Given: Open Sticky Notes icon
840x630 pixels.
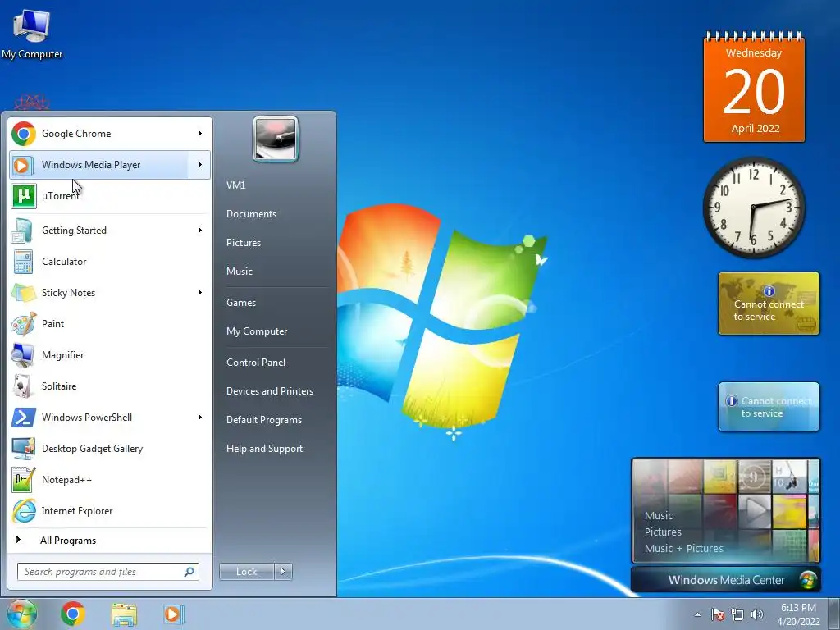Looking at the screenshot, I should pos(24,293).
